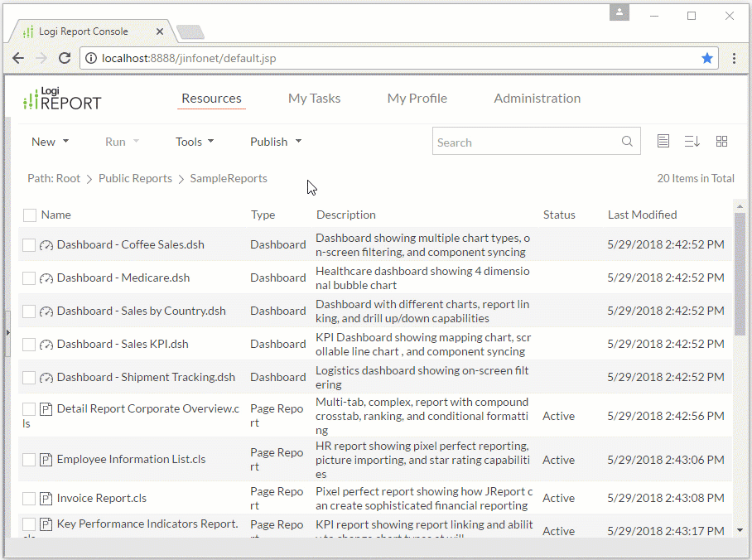Open the Administration tab
The image size is (752, 560).
click(x=537, y=98)
